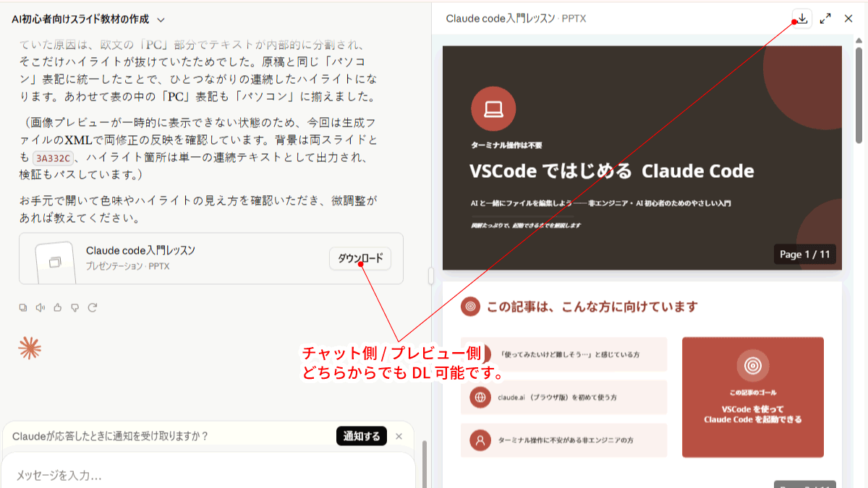This screenshot has height=488, width=868.
Task: Click the ターミナル操作は不要 subtitle on slide 1
Action: [506, 145]
